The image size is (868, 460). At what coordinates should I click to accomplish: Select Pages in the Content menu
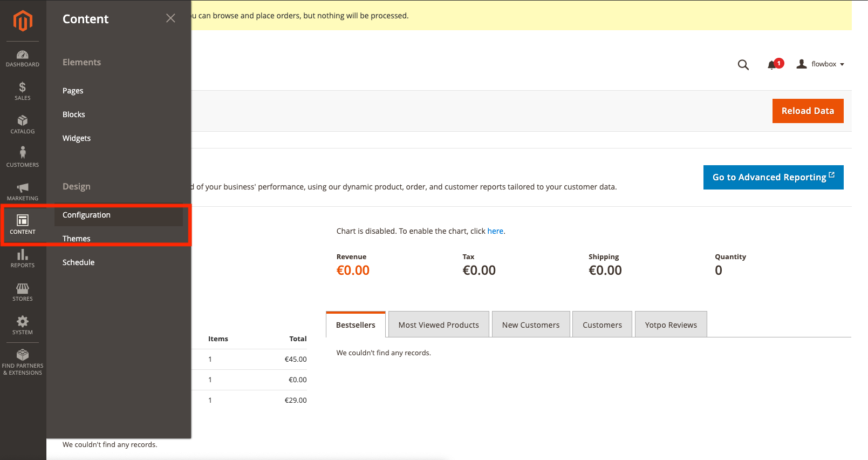click(x=73, y=91)
